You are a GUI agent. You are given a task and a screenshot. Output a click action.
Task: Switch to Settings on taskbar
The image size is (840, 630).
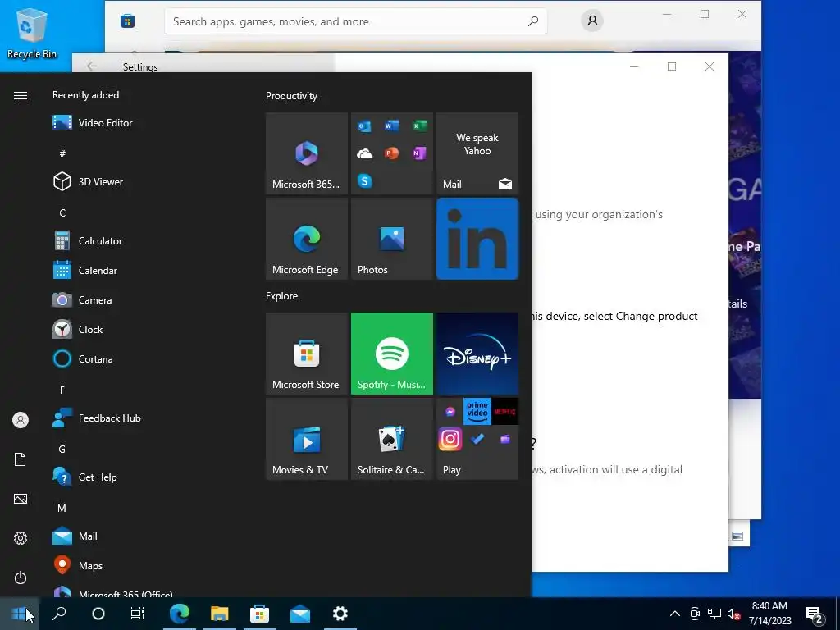pos(340,614)
